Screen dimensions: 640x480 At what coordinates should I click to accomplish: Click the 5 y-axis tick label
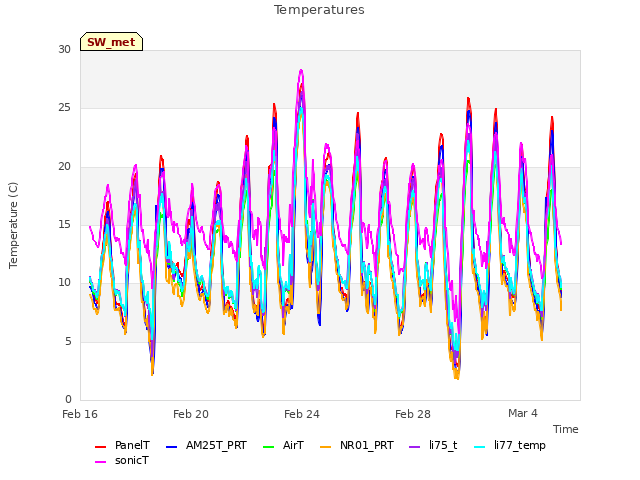[68, 341]
